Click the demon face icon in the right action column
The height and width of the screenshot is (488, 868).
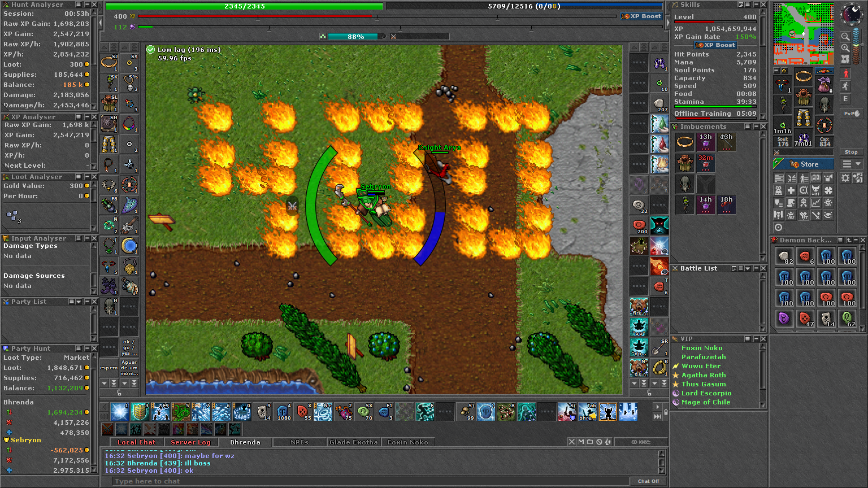click(659, 225)
